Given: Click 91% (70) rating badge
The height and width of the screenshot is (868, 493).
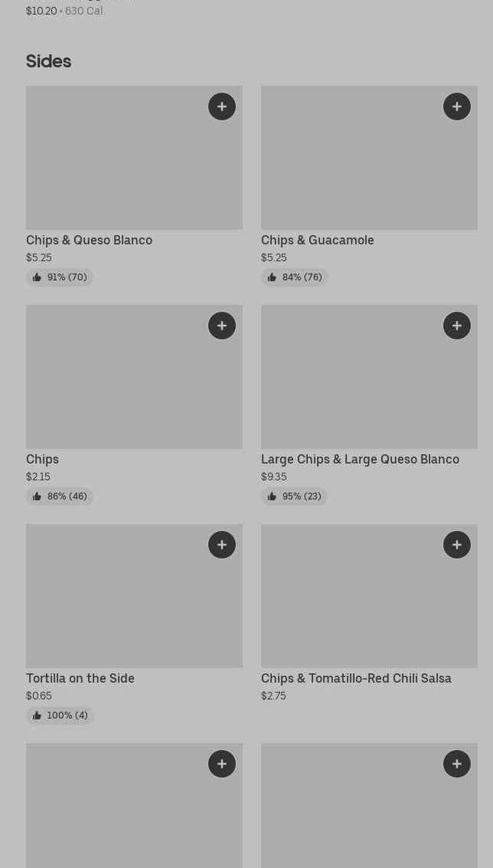Looking at the screenshot, I should (x=60, y=277).
